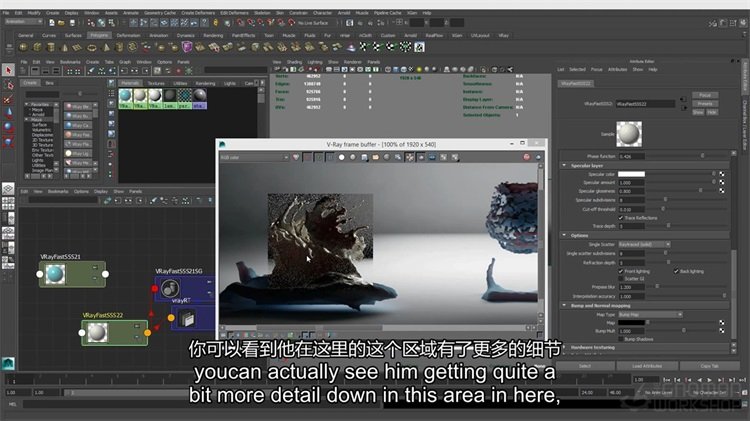750x421 pixels.
Task: Open the Geometry Cache menu
Action: pos(160,13)
